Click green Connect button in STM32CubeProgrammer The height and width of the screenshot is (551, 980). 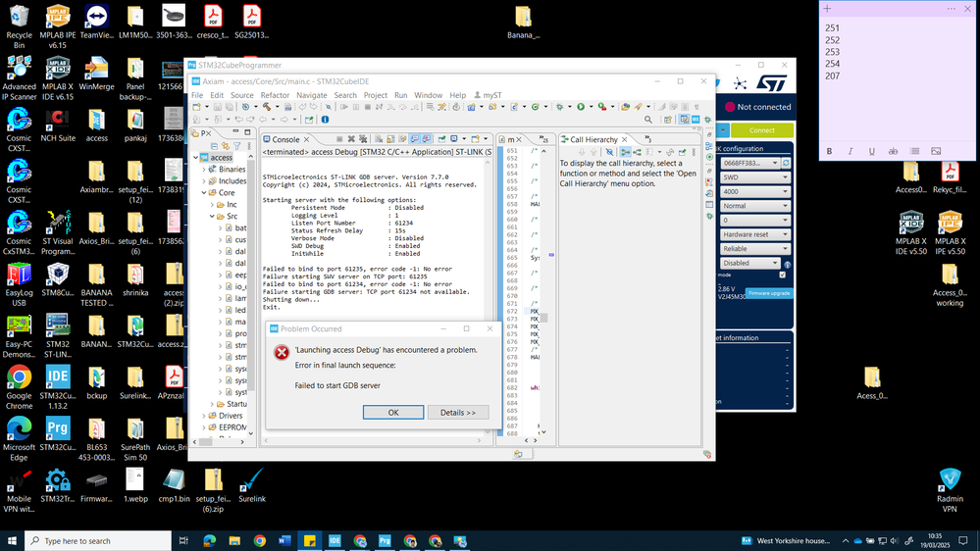762,130
